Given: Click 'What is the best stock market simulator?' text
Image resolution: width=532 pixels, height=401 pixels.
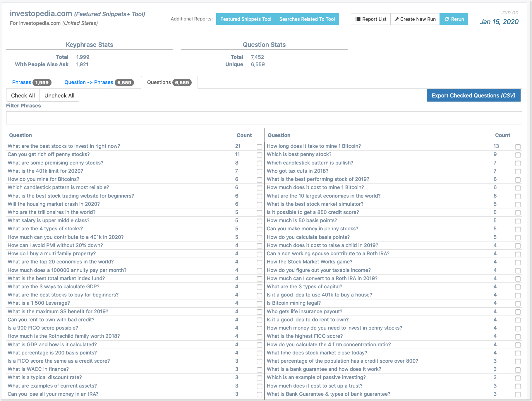Looking at the screenshot, I should [x=315, y=204].
